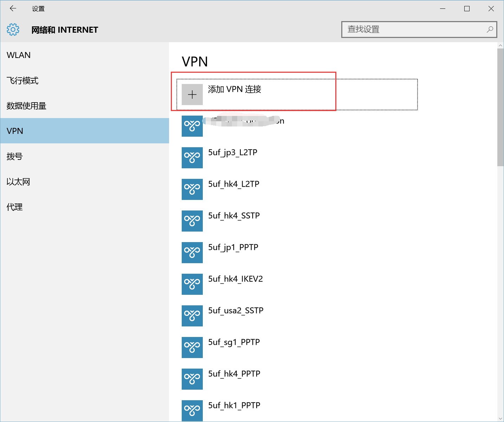Open the 代理 proxy settings
This screenshot has width=504, height=422.
pos(14,207)
